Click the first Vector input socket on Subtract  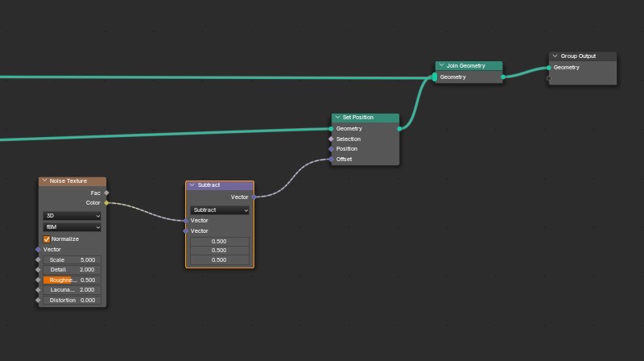click(186, 221)
